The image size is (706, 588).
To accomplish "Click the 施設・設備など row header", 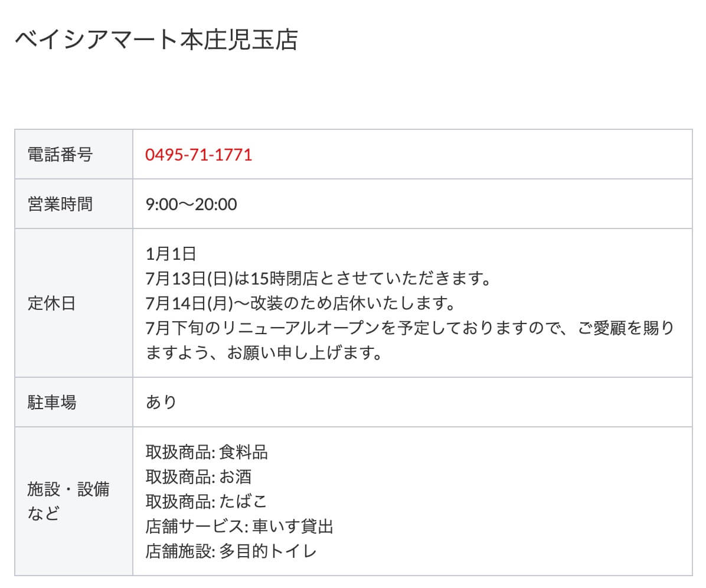I will (68, 501).
